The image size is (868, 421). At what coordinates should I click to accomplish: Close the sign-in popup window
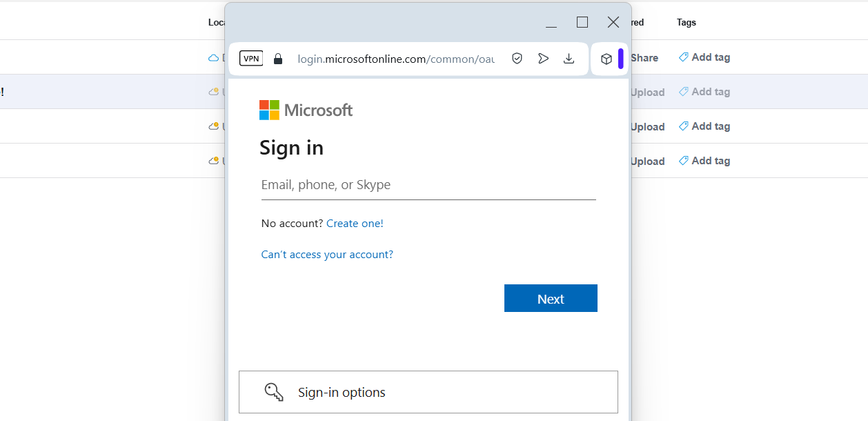[x=613, y=22]
